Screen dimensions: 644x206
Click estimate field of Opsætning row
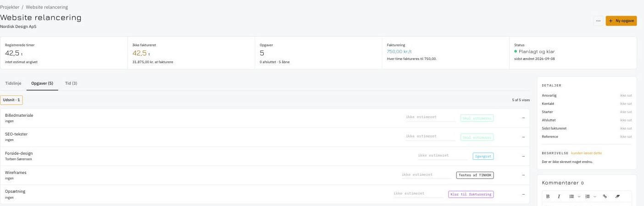point(418,194)
